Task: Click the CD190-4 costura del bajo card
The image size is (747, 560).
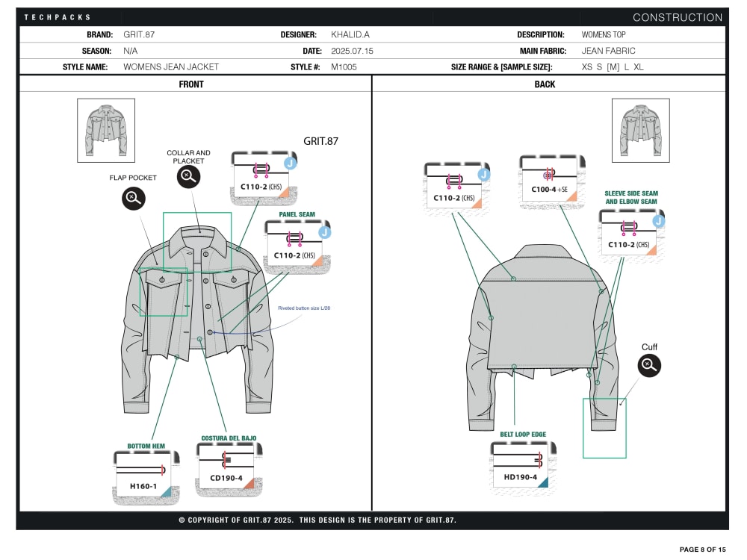Action: pyautogui.click(x=229, y=470)
